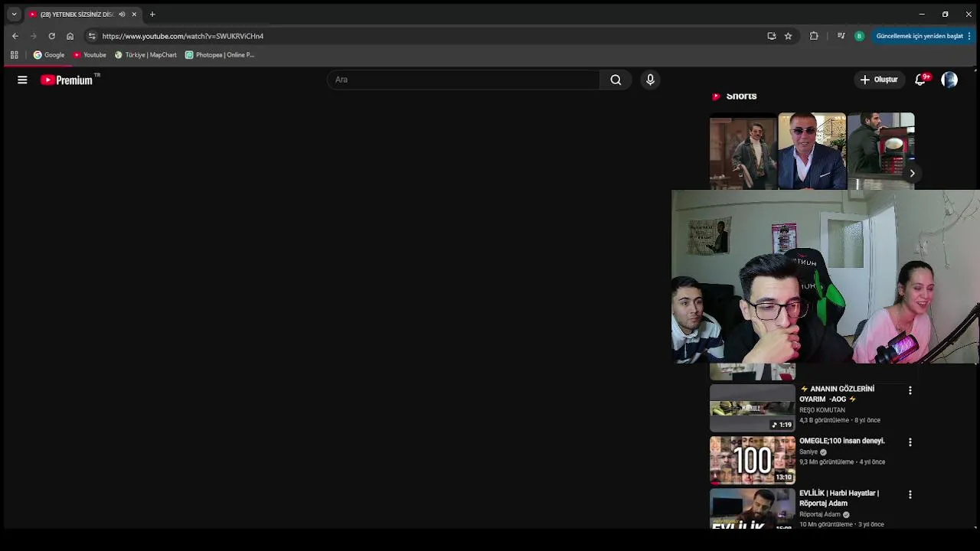Open REŞO KOMUTAN channel name
The width and height of the screenshot is (980, 551).
pyautogui.click(x=822, y=410)
